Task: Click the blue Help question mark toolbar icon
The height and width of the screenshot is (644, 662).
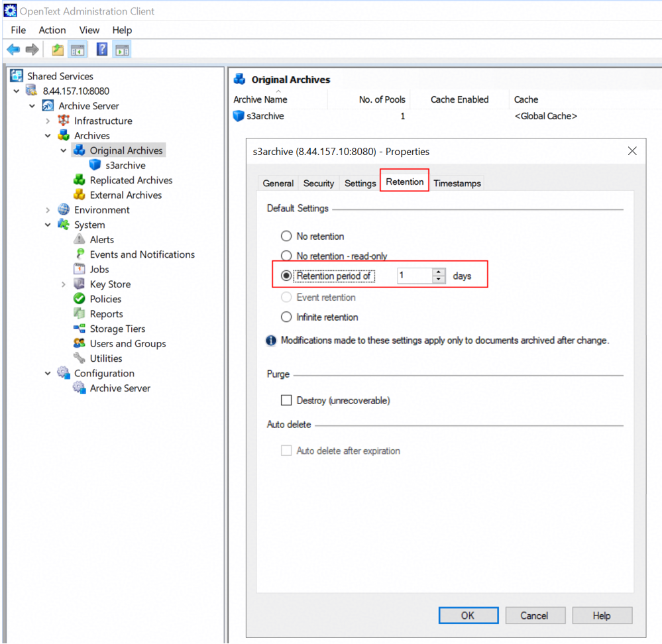Action: click(102, 50)
